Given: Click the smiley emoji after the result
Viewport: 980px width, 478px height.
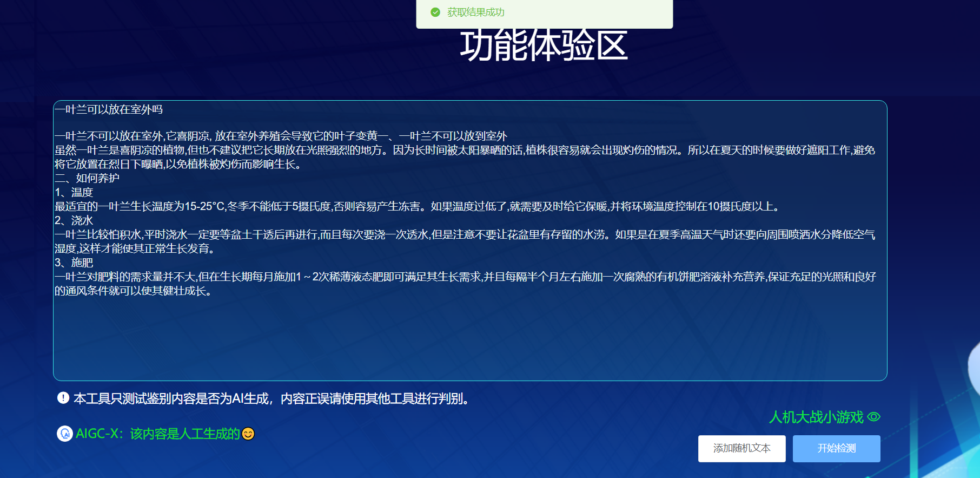Looking at the screenshot, I should [x=248, y=434].
